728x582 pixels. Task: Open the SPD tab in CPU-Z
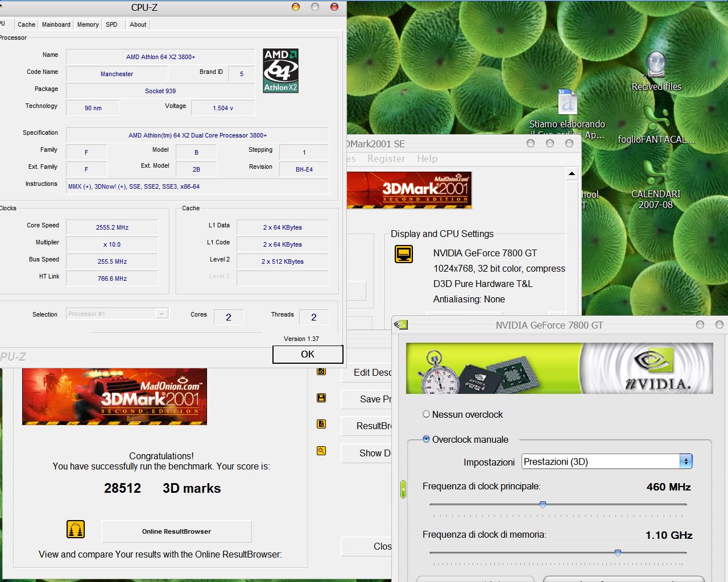(x=111, y=24)
